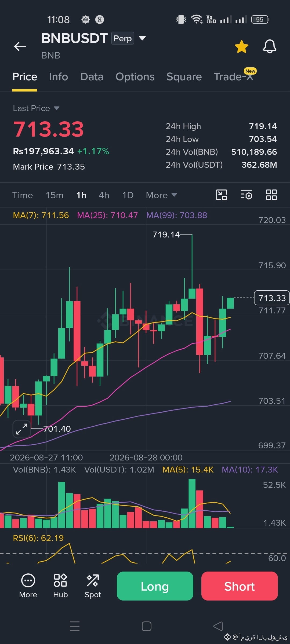Open the Square tab
The width and height of the screenshot is (290, 644).
point(184,77)
